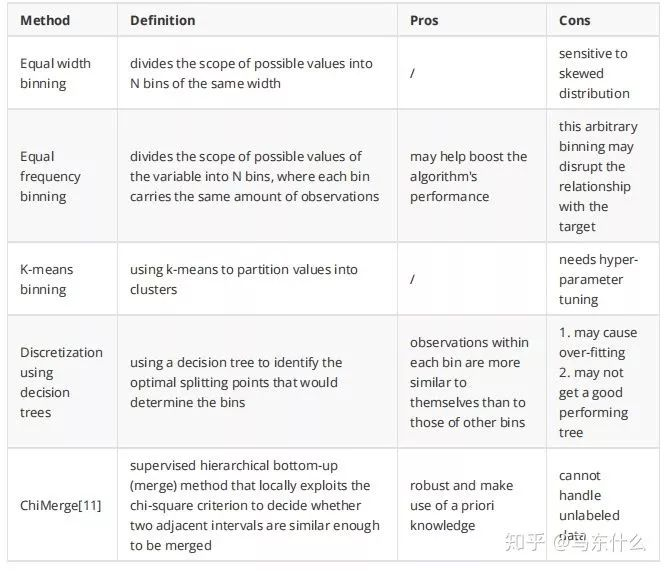Click "may help boost the algorithm's performance"
The width and height of the screenshot is (664, 571).
pos(468,176)
